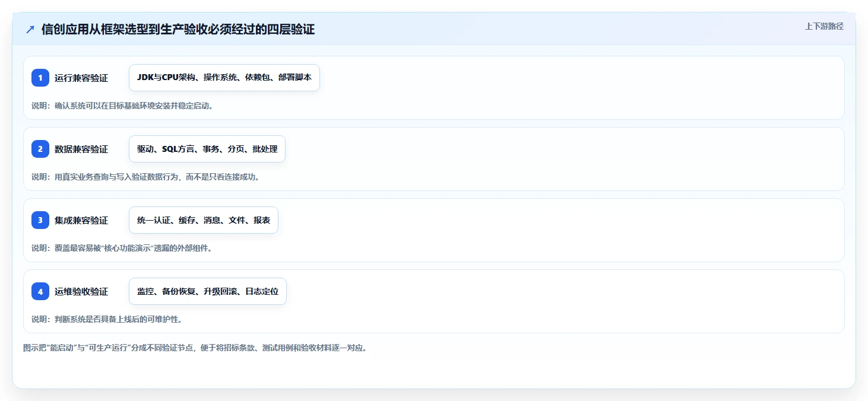Viewport: 868px width, 401px height.
Task: Click the 数据兼容验证 heading
Action: click(x=81, y=149)
